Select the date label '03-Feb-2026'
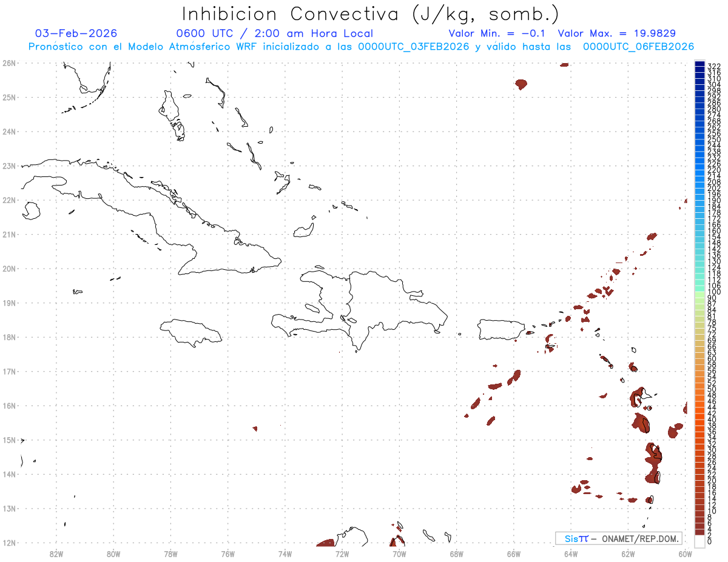The width and height of the screenshot is (728, 562). tap(76, 33)
